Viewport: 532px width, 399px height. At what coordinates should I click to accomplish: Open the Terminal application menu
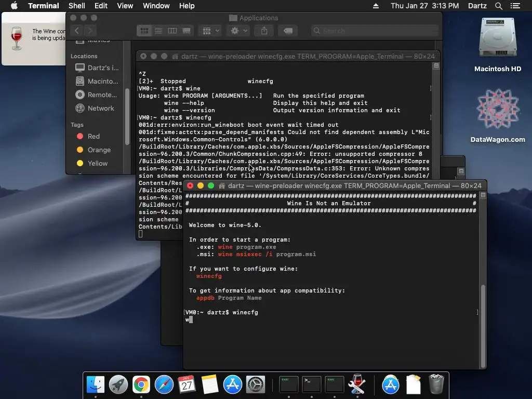[44, 6]
